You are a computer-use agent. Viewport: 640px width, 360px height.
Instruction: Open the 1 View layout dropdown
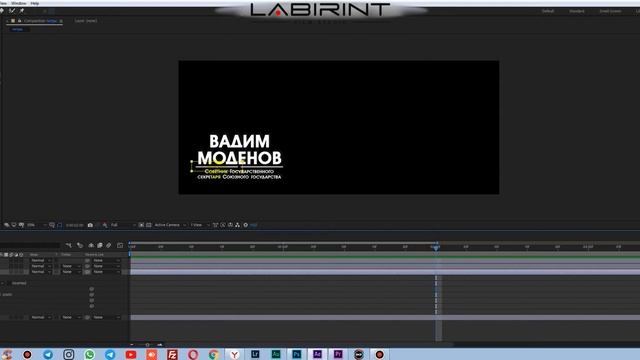(x=200, y=225)
